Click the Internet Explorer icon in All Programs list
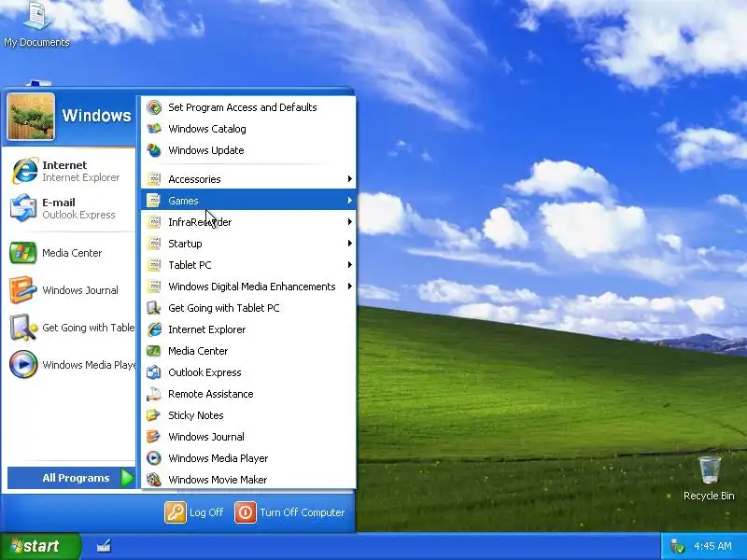 click(154, 329)
